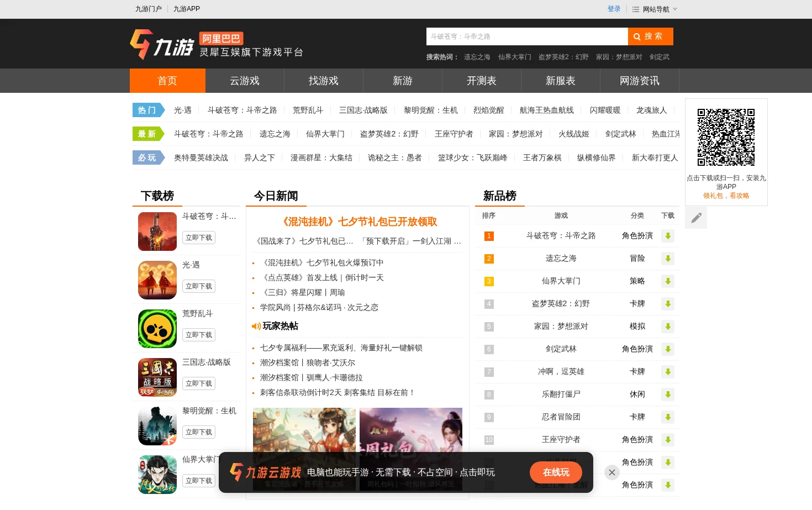The width and height of the screenshot is (812, 510).
Task: Click the download arrow for 遗忘之海
Action: (668, 259)
